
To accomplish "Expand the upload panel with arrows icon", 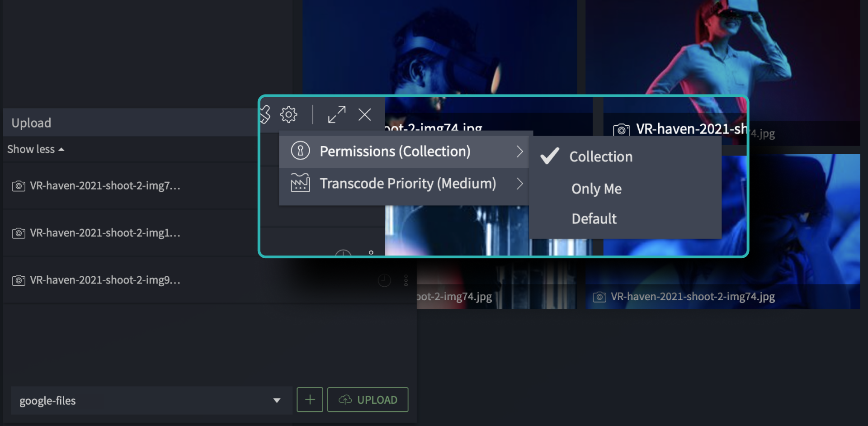I will pyautogui.click(x=337, y=114).
